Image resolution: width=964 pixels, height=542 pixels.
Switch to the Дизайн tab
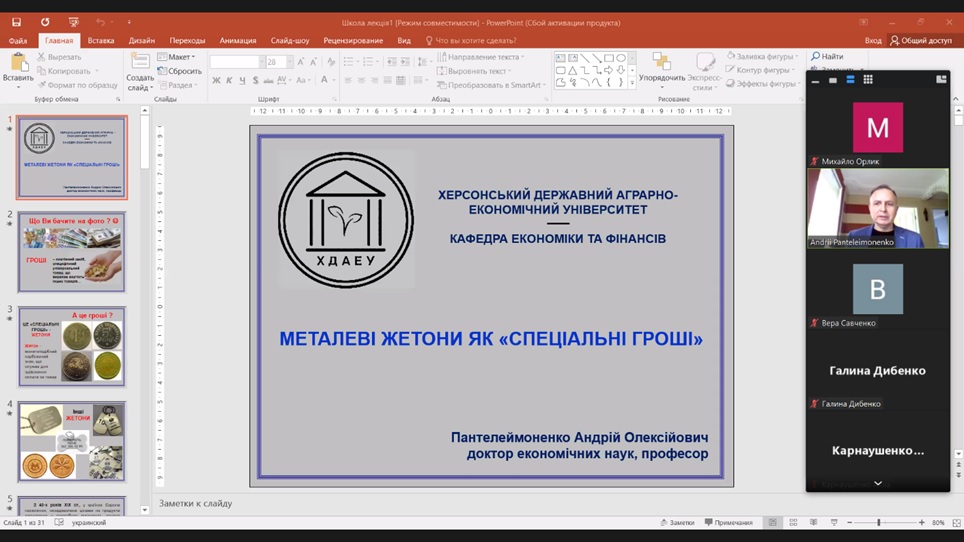(142, 41)
